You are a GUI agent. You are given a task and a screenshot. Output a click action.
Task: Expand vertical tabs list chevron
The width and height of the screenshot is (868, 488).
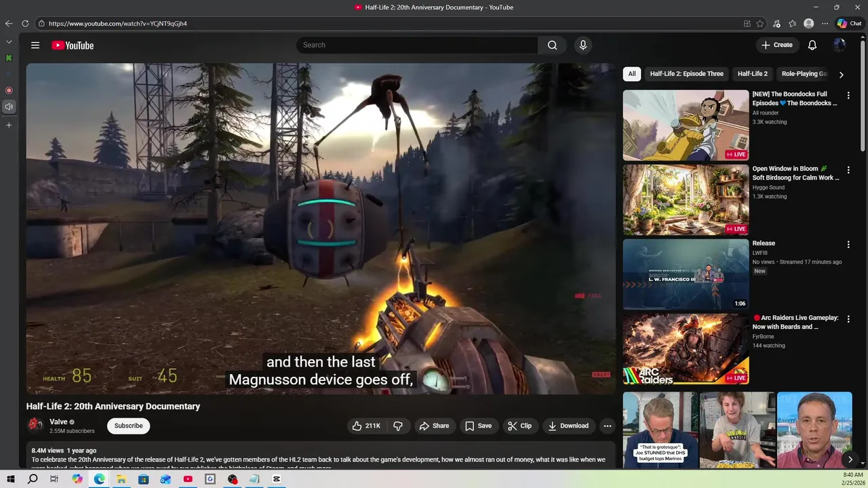click(9, 42)
